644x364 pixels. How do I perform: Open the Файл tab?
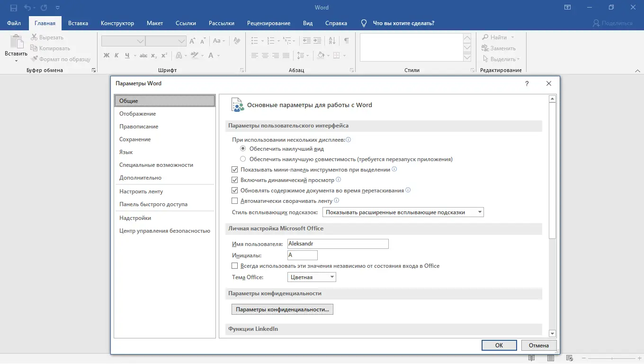click(x=14, y=23)
